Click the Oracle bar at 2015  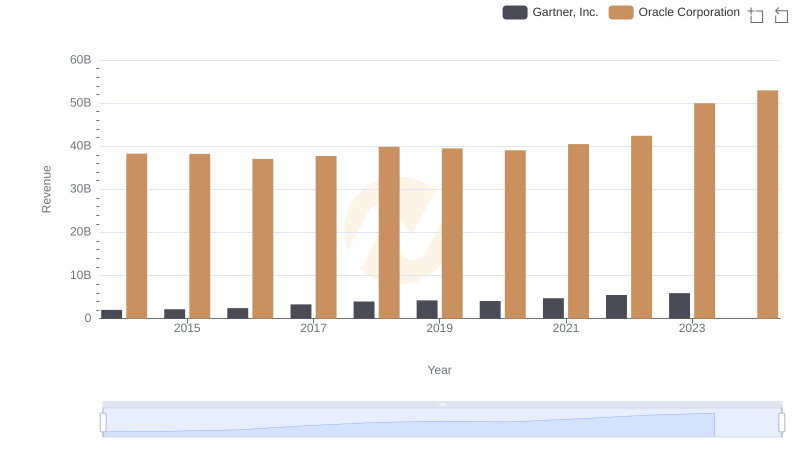pyautogui.click(x=199, y=236)
